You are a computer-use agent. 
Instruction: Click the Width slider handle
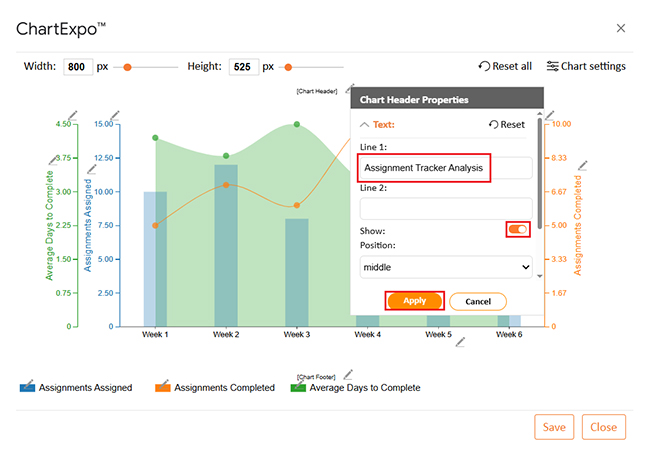[127, 67]
